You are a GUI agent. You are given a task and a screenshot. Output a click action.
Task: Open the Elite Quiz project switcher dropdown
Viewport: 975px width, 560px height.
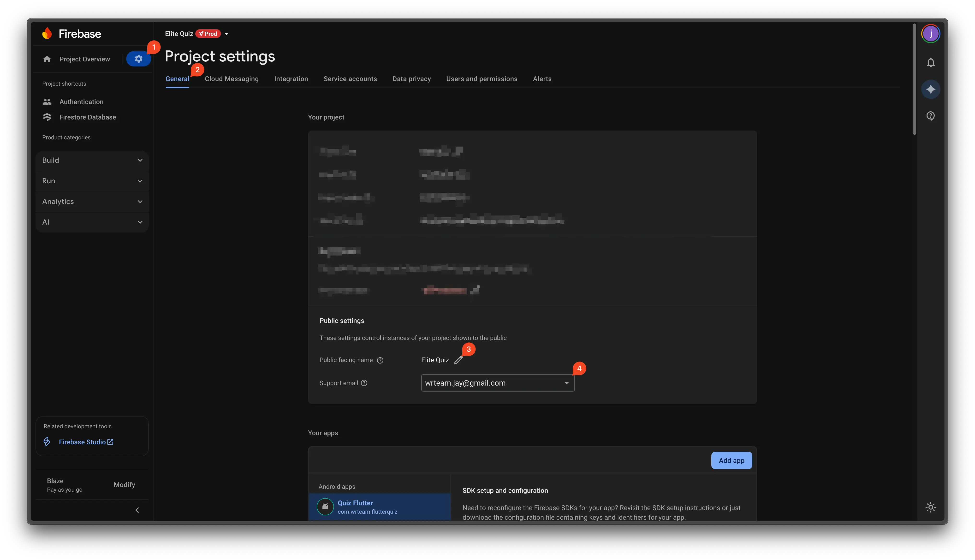227,34
